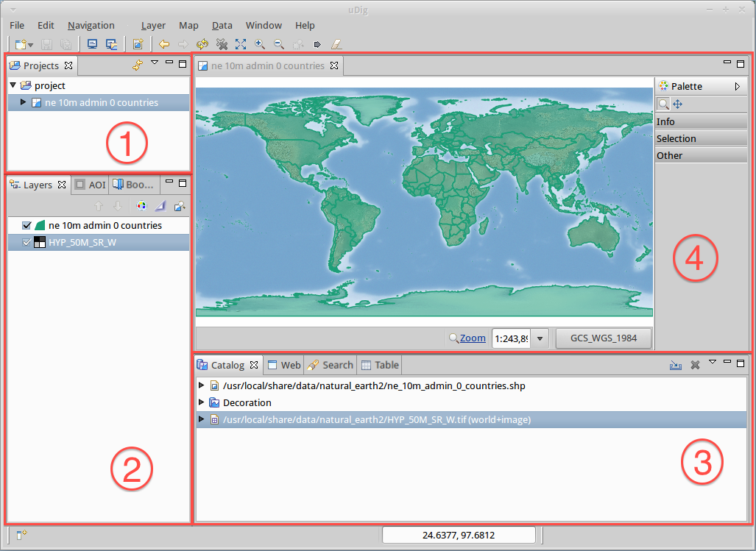Viewport: 756px width, 551px height.
Task: Click the link-with-editor arrows in the Projects panel
Action: 138,65
